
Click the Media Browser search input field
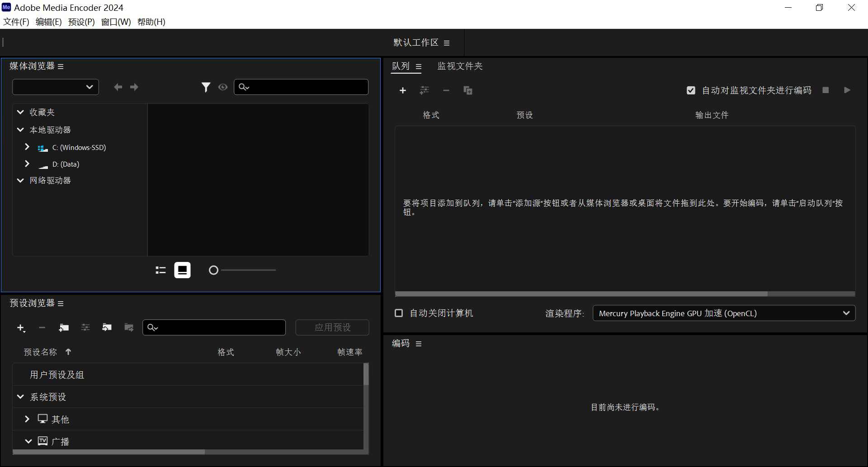coord(301,87)
